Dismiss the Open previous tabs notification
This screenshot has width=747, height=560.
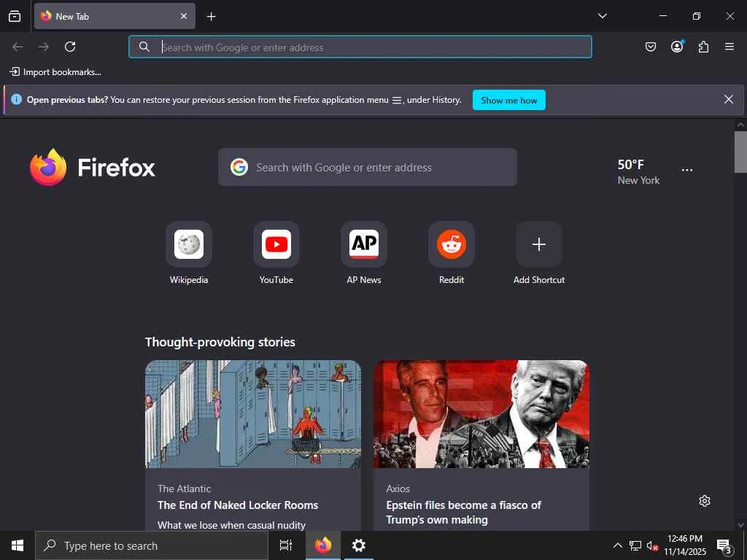(729, 99)
